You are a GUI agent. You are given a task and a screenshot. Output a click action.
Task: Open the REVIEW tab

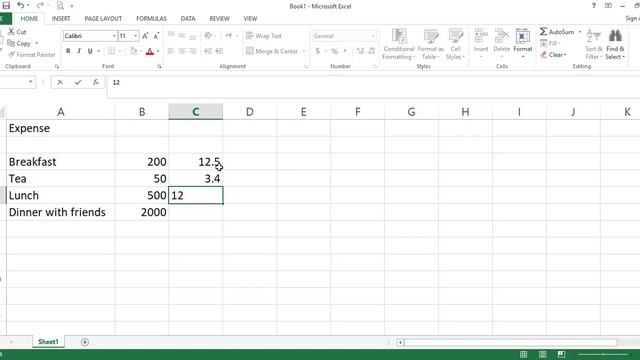click(219, 19)
